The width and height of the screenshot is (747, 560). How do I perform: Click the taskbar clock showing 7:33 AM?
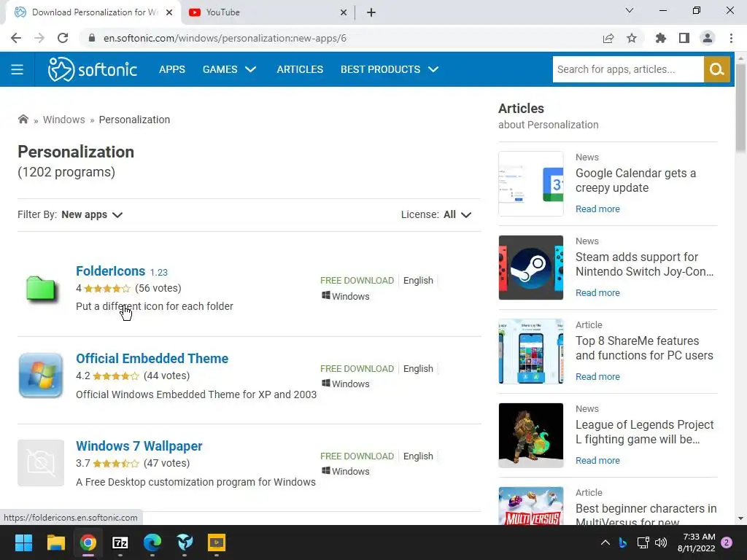[x=696, y=542]
